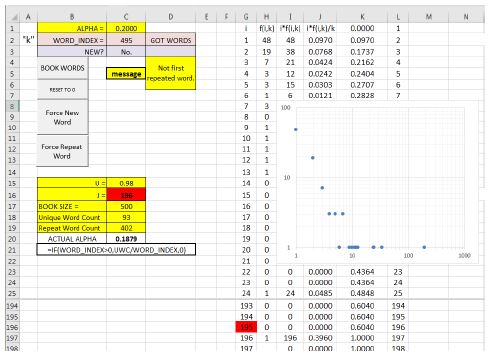
Task: Click the BOOK WORDS button
Action: [63, 68]
